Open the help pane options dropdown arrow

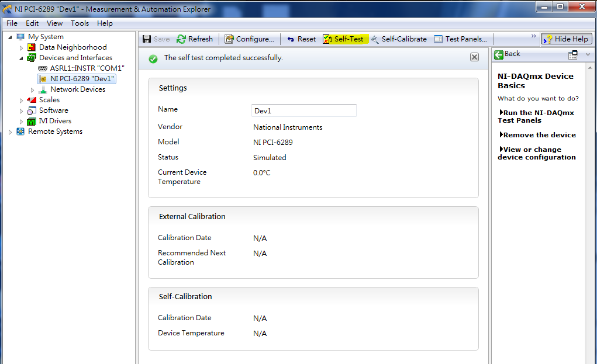[x=588, y=55]
